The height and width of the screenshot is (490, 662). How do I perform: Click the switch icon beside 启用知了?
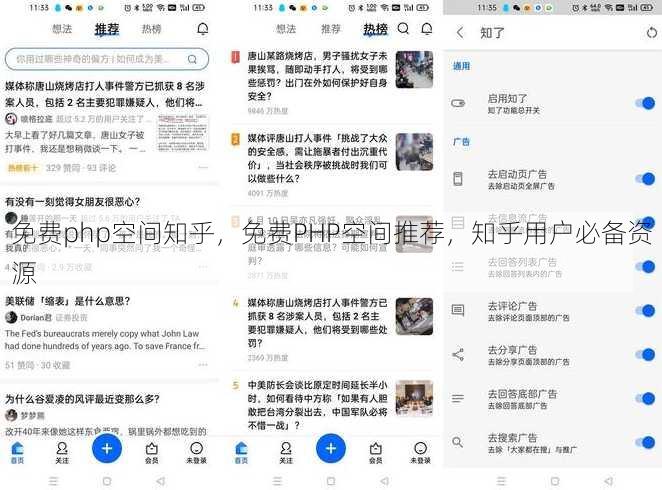[458, 103]
